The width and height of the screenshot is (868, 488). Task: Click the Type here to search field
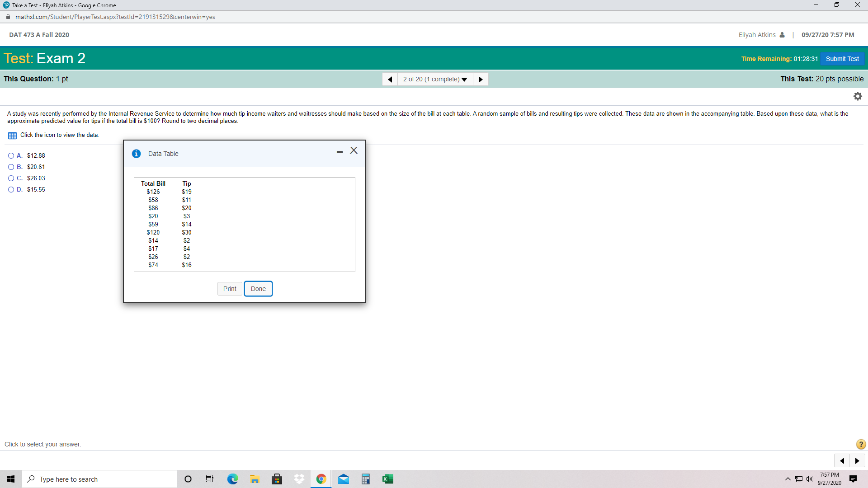pos(99,479)
